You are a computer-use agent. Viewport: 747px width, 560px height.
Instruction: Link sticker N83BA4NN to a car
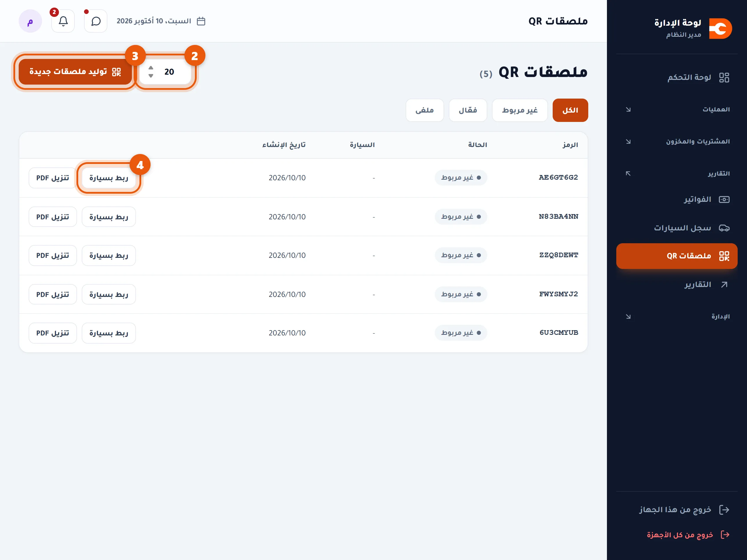[109, 217]
